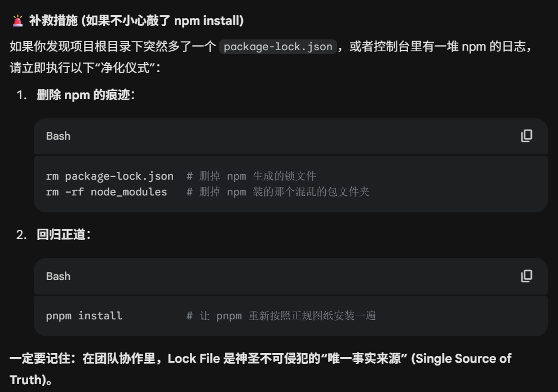The height and width of the screenshot is (392, 558).
Task: Click the "pnpm install" command text
Action: pyautogui.click(x=84, y=315)
